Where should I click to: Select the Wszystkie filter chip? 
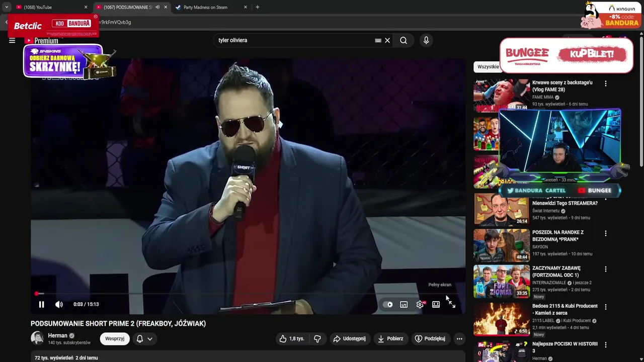[488, 67]
